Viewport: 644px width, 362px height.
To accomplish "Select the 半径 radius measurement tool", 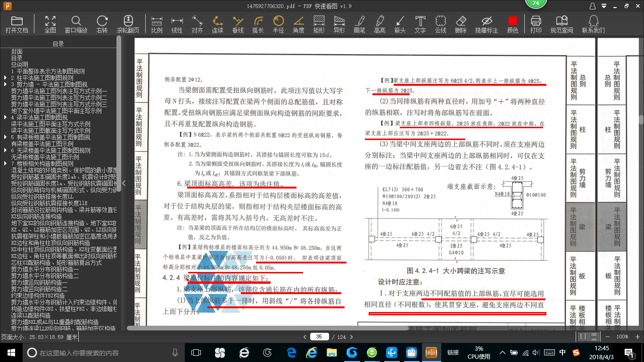I will pos(279,24).
